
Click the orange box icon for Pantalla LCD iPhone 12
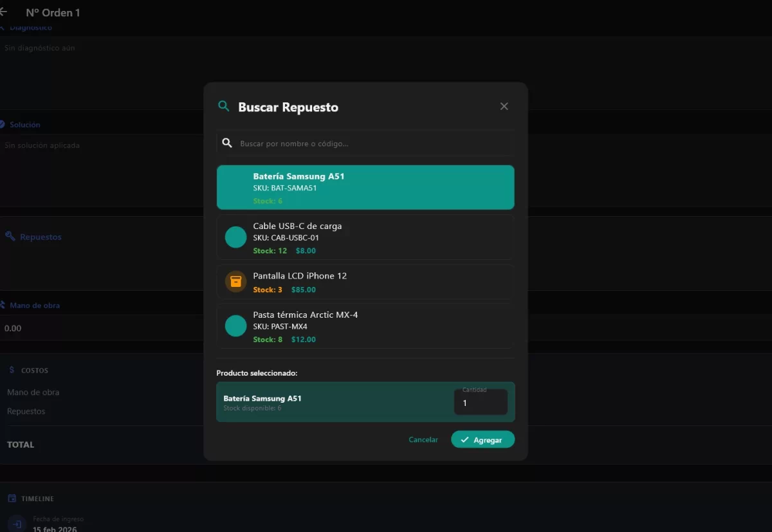pos(235,282)
